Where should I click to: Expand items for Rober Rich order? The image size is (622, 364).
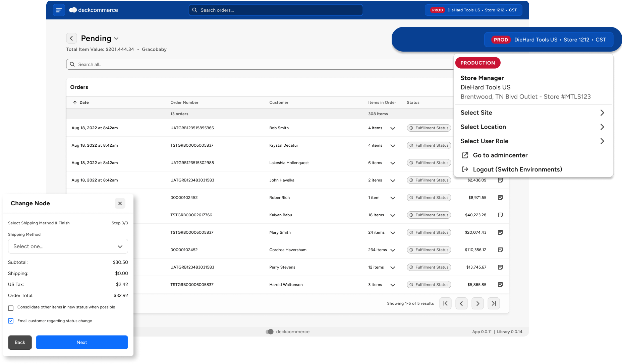(x=393, y=198)
